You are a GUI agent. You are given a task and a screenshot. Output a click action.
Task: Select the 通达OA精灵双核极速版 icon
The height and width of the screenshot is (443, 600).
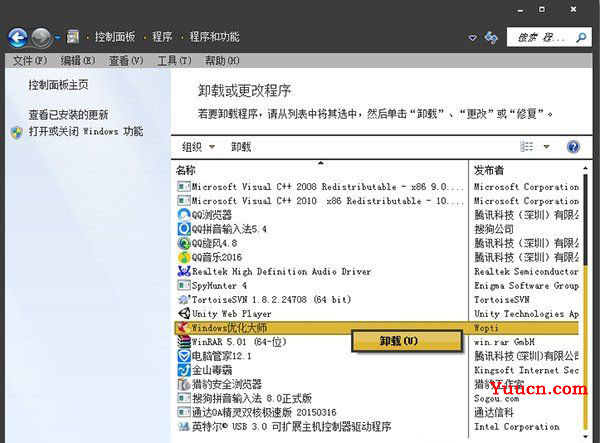tap(184, 412)
